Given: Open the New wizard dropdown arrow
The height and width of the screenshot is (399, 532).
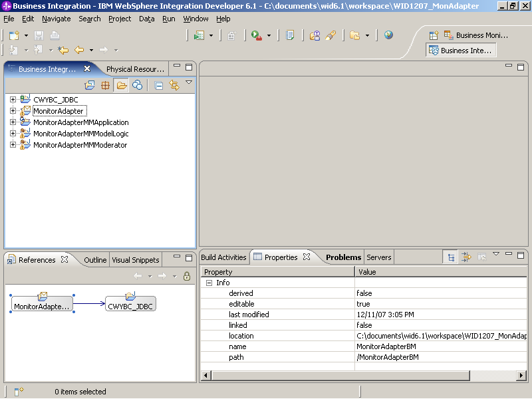Looking at the screenshot, I should (x=26, y=36).
